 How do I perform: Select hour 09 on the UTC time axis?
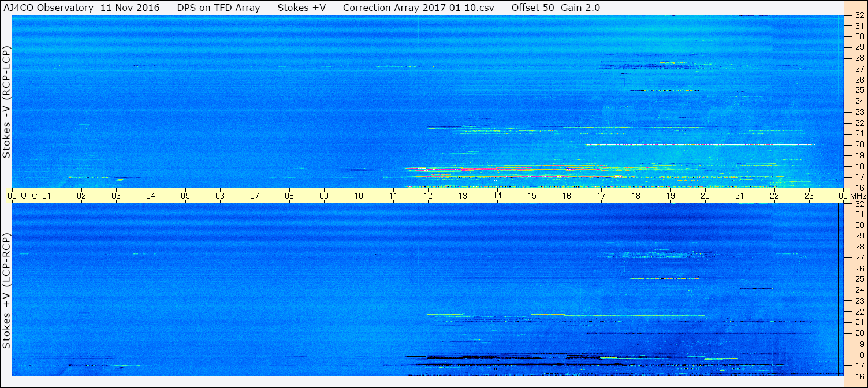click(324, 196)
